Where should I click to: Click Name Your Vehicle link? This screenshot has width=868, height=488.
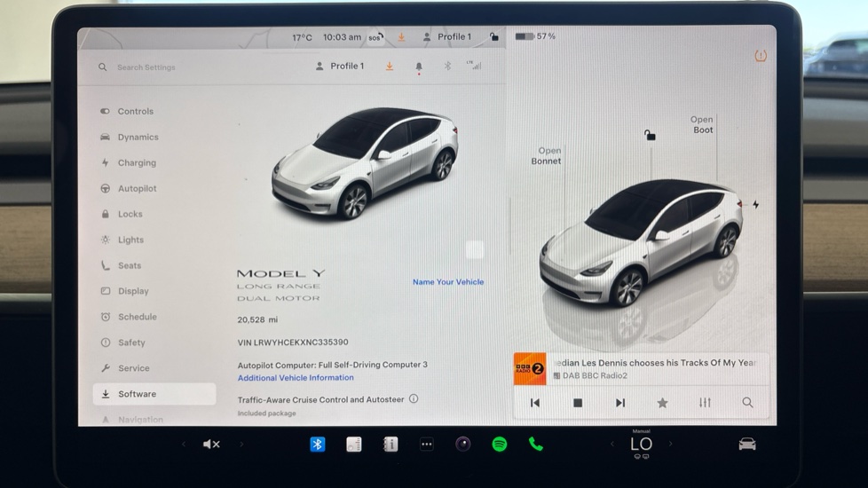pyautogui.click(x=448, y=281)
